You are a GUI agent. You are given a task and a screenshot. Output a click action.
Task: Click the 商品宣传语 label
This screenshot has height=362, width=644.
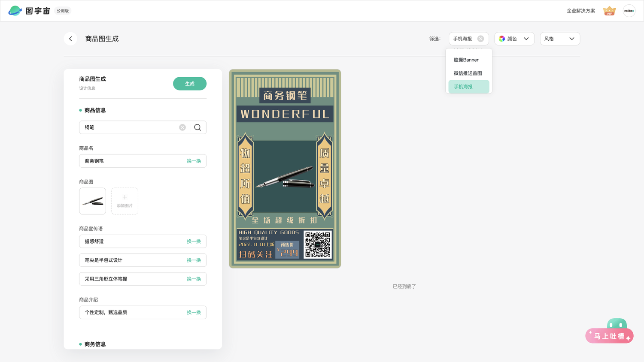tap(91, 229)
